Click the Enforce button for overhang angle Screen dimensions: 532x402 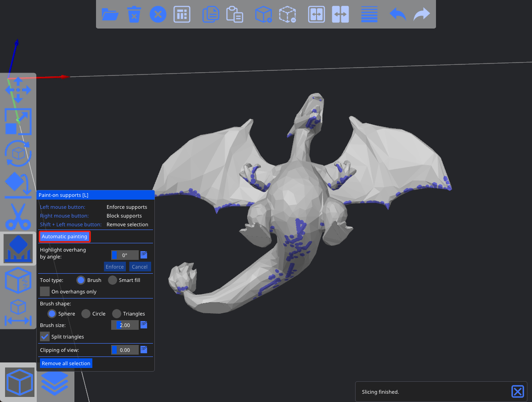click(x=114, y=267)
